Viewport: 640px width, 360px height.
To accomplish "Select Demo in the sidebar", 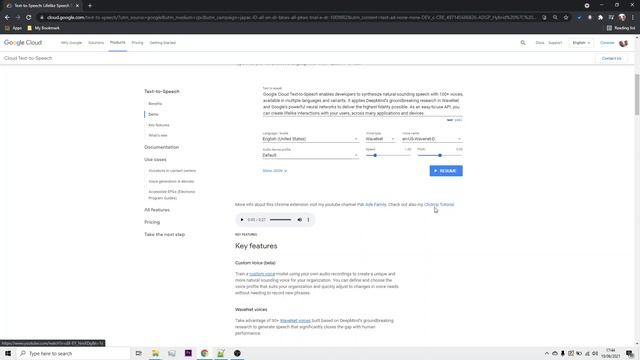I will 153,114.
